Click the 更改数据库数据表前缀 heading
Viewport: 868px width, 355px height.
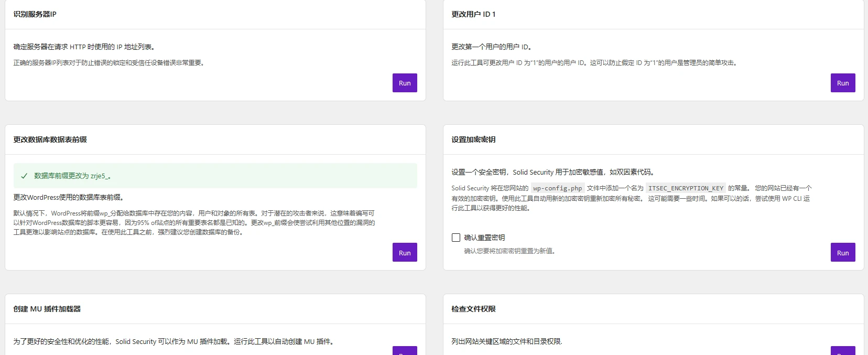50,139
